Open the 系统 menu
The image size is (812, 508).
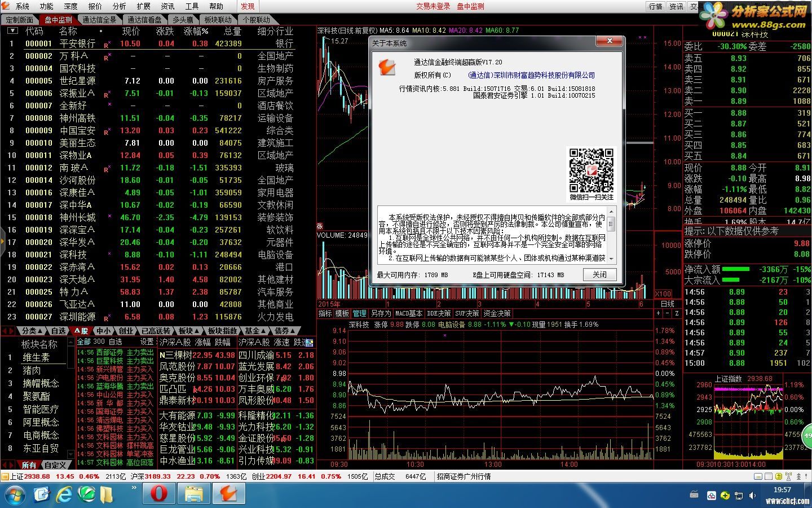[23, 6]
